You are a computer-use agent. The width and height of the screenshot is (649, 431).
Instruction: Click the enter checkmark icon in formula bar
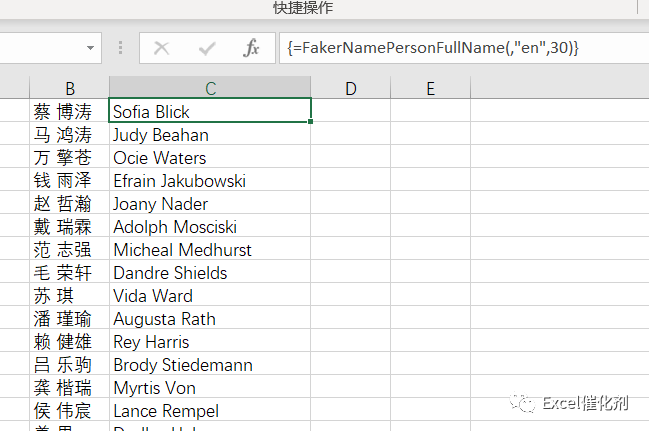point(207,48)
